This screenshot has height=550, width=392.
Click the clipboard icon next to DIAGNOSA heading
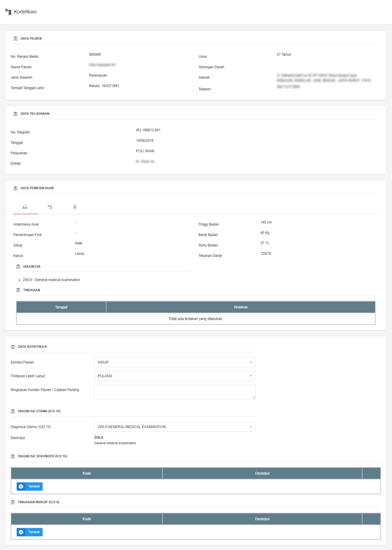18,266
